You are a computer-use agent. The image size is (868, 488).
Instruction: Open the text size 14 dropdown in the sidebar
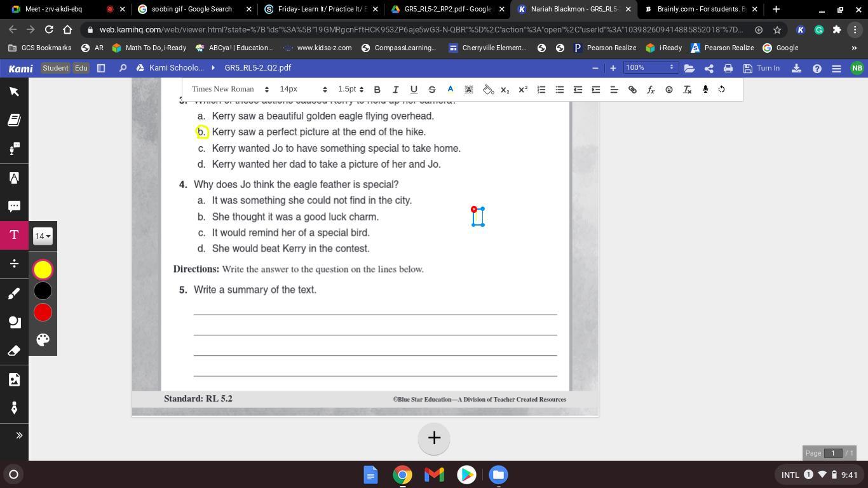point(43,236)
